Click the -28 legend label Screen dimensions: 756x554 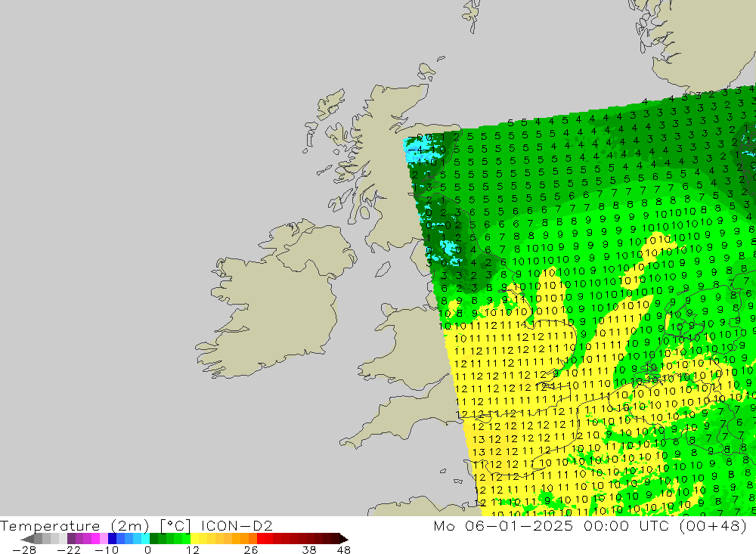click(24, 549)
